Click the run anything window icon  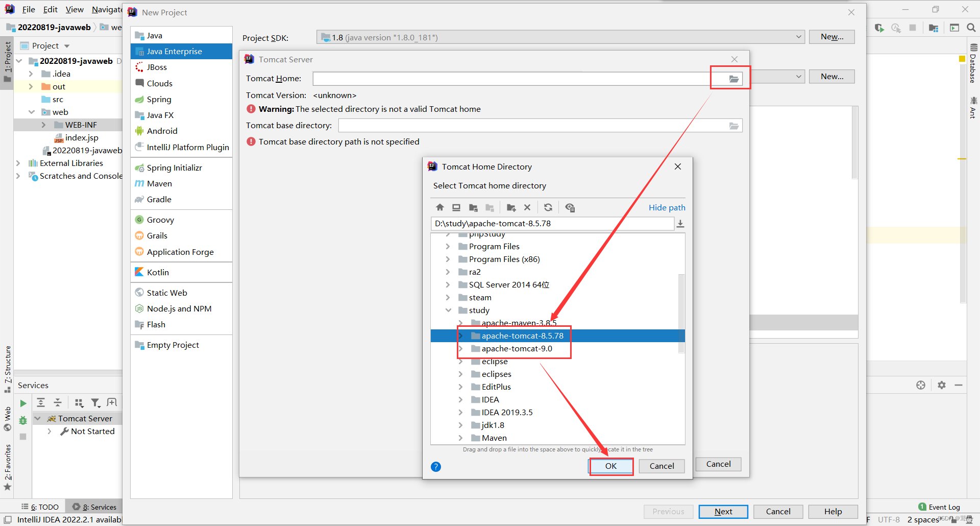pos(954,28)
